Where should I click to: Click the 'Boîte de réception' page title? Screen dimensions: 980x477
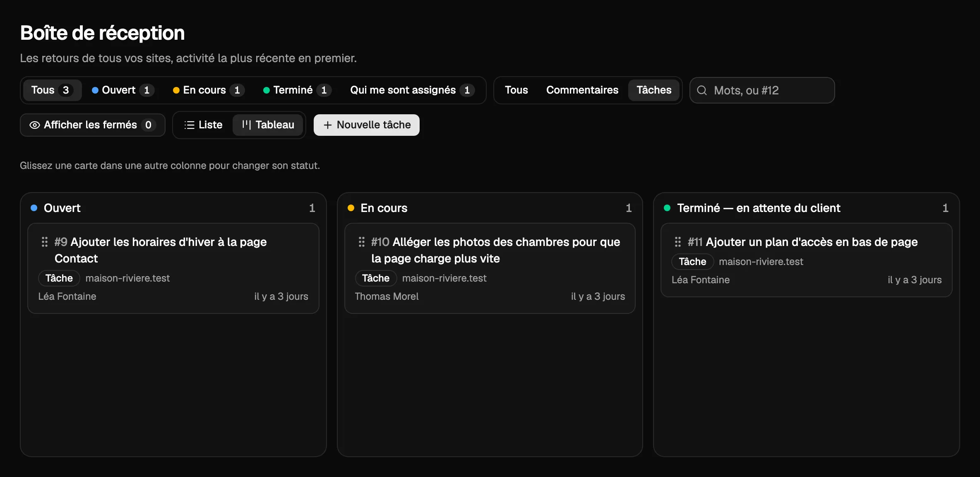[102, 33]
